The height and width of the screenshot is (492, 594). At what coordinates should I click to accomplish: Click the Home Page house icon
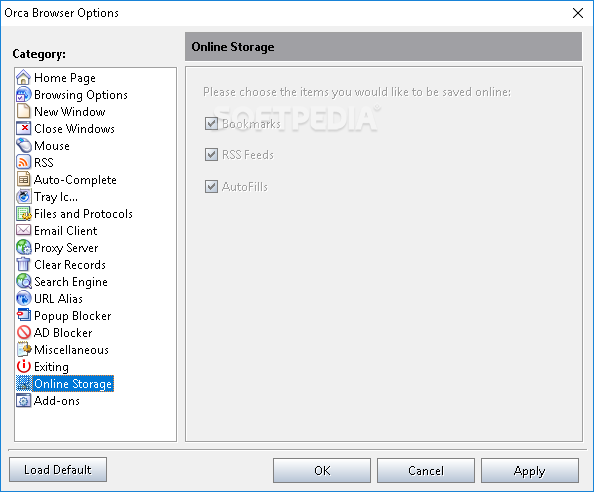23,78
